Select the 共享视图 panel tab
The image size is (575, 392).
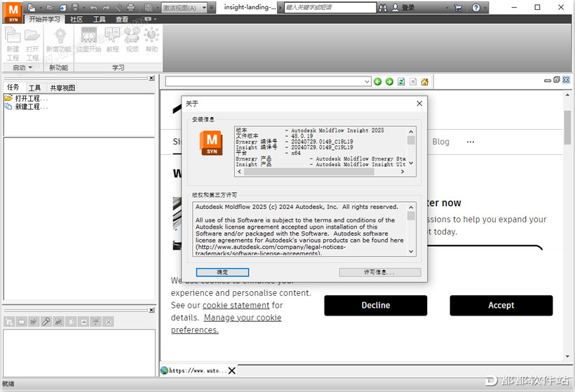(62, 88)
